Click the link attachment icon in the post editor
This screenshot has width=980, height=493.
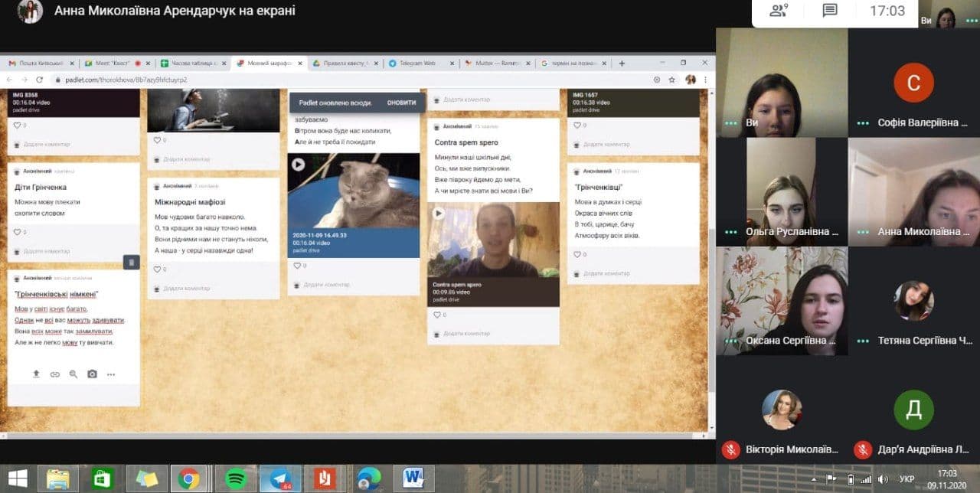tap(55, 374)
